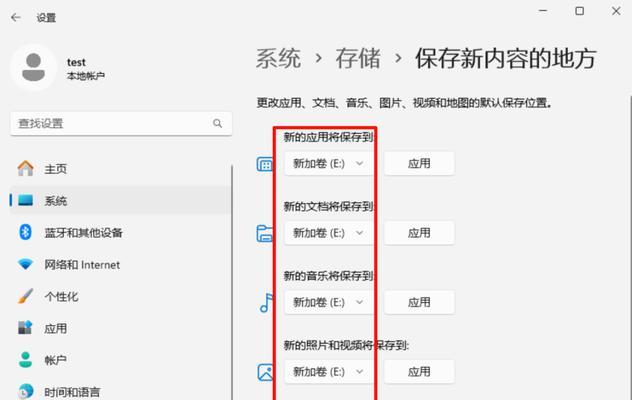Click the photos and videos icon
Screen dimensions: 632x400
[x=265, y=372]
